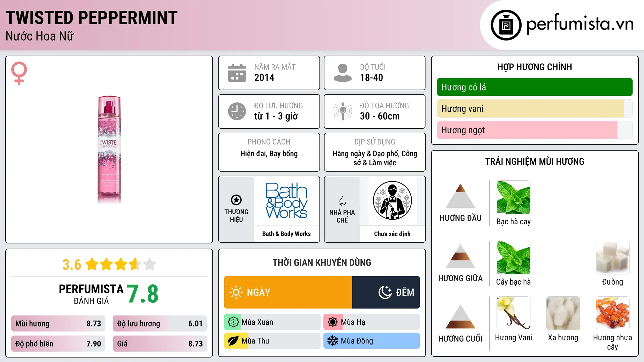Click the pink Hương ngọt accord bar
Viewport: 644px width, 362px height.
535,130
